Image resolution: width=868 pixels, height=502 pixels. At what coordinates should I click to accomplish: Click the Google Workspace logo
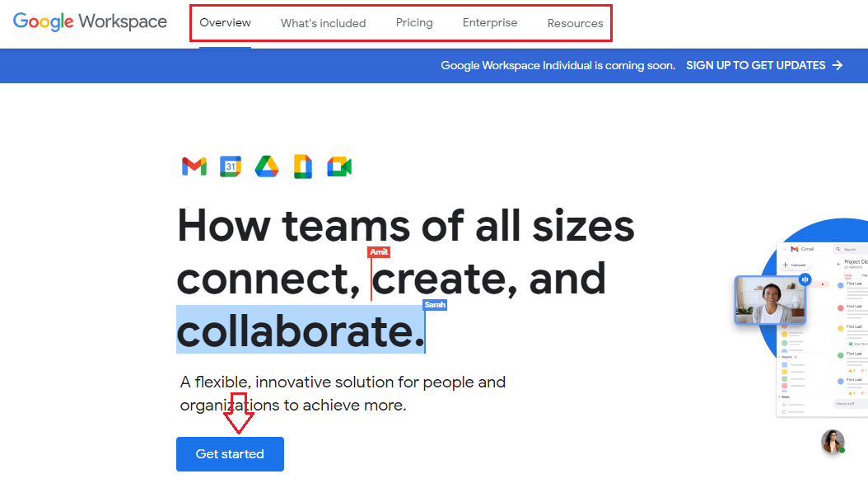click(x=90, y=22)
